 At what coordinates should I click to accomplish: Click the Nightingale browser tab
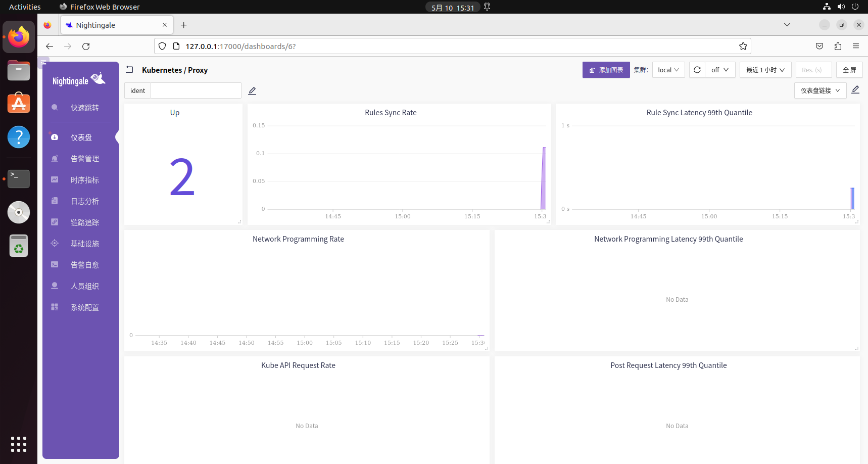click(x=117, y=25)
